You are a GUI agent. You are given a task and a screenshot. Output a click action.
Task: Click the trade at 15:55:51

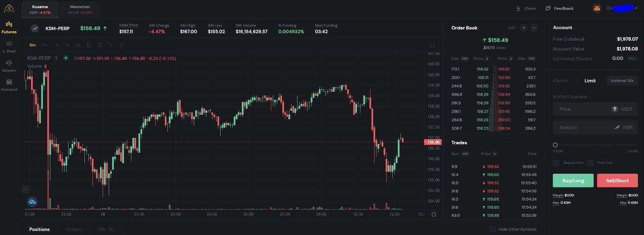pyautogui.click(x=494, y=166)
